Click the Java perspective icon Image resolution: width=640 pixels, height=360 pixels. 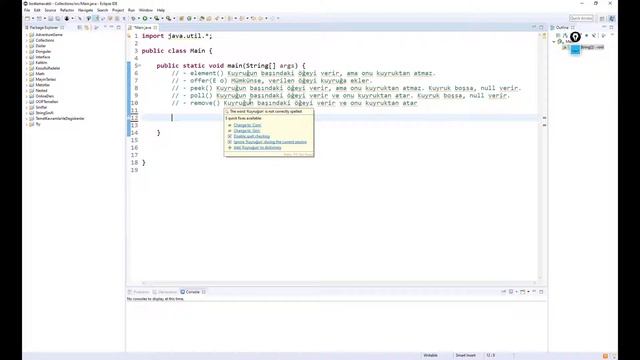point(612,18)
